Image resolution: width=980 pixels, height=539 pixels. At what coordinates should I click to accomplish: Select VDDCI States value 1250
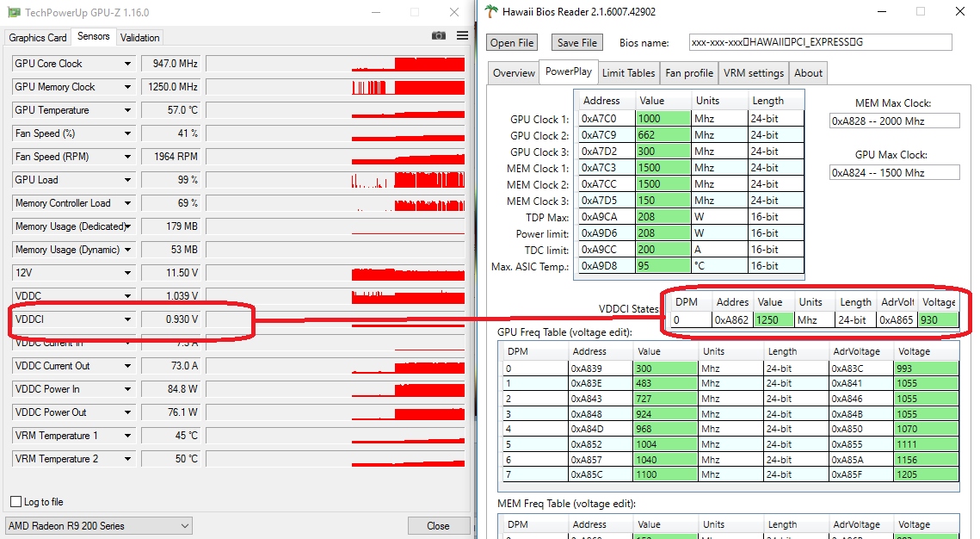click(774, 320)
